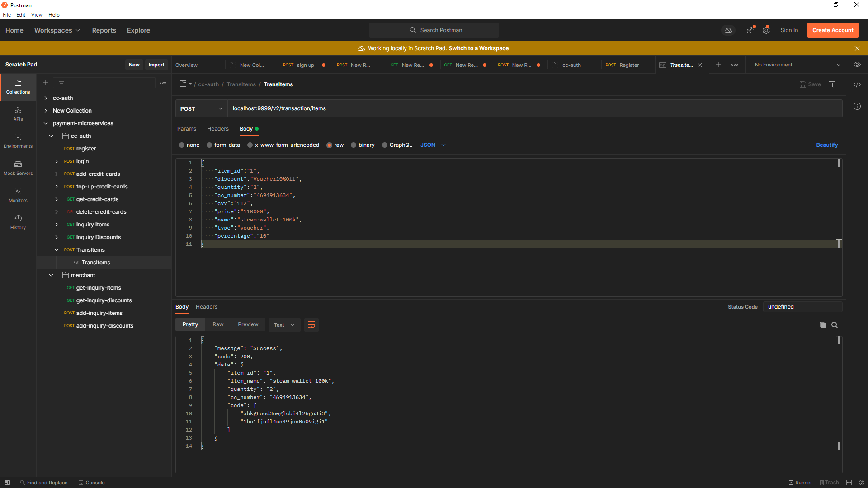Image resolution: width=868 pixels, height=488 pixels.
Task: Copy the response body to clipboard
Action: point(823,325)
